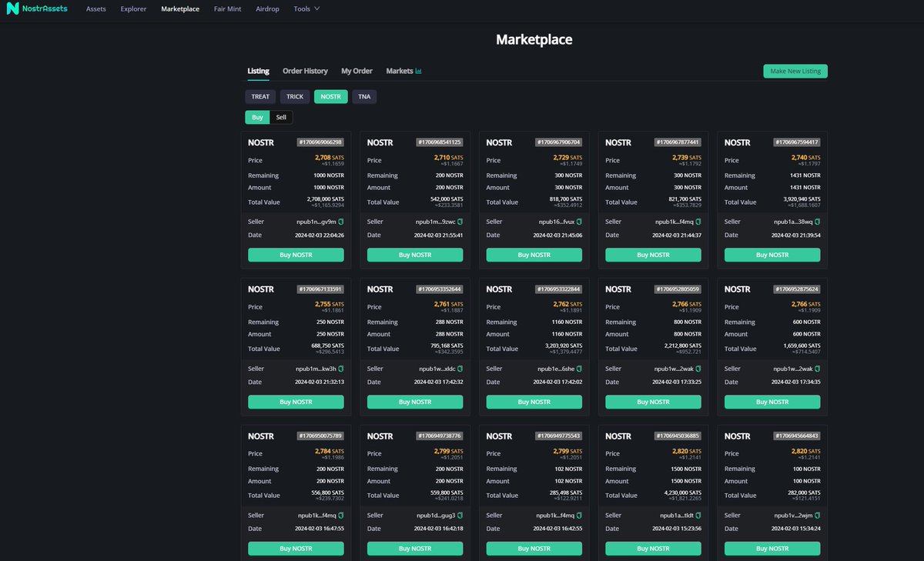Screen dimensions: 924x561
Task: Buy NOSTR from order #1706969066298
Action: coord(296,255)
